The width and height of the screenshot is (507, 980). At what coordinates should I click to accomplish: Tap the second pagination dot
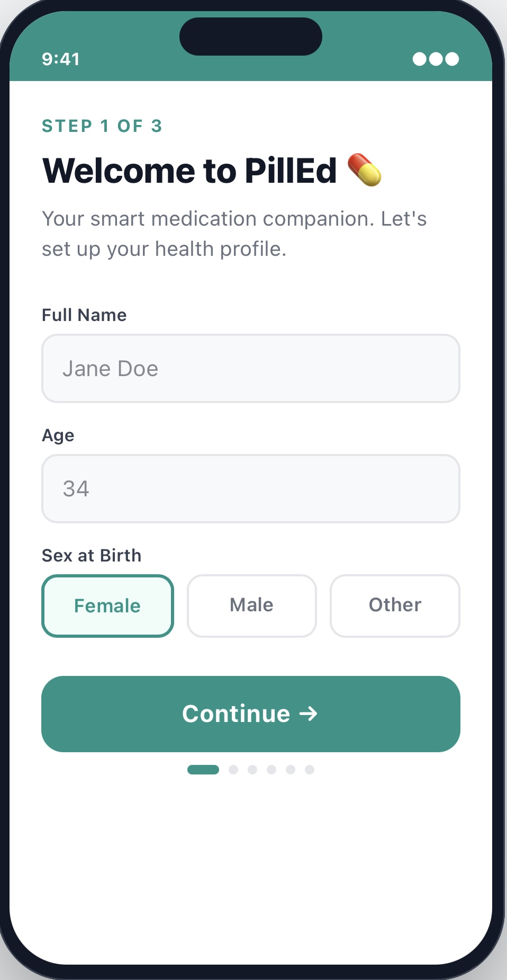[x=233, y=770]
